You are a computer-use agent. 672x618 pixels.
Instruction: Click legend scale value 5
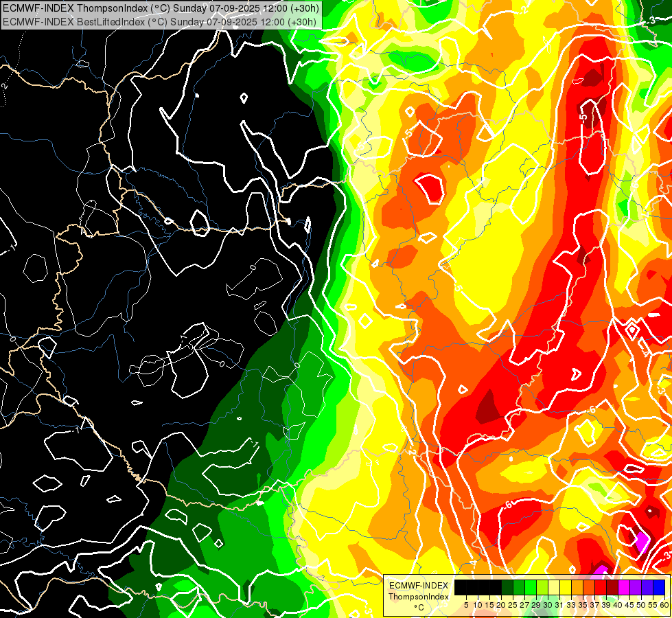[466, 605]
